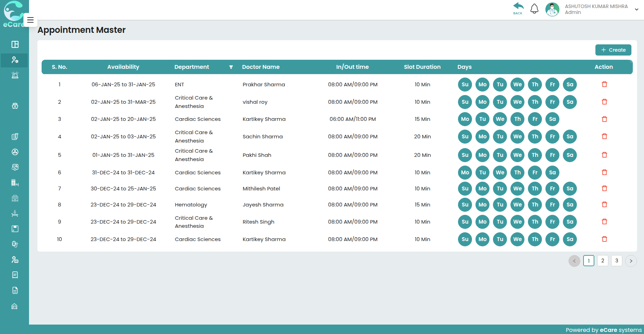The image size is (644, 334).
Task: Click the notification bell icon
Action: pyautogui.click(x=534, y=9)
